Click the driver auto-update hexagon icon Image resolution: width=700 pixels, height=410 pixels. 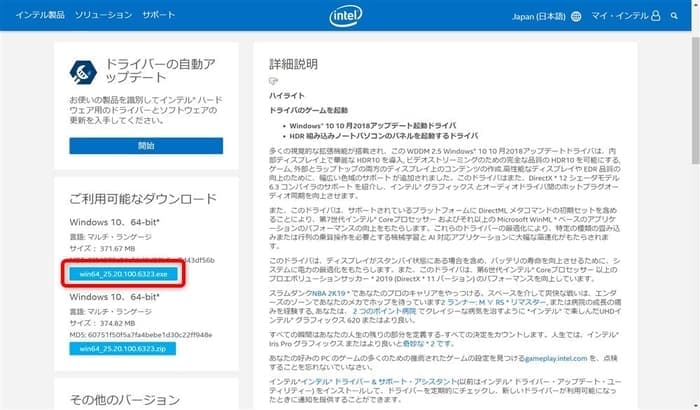point(83,72)
